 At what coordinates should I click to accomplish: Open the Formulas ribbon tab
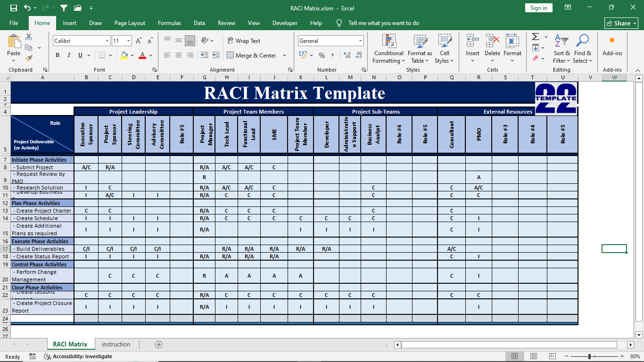pos(169,23)
